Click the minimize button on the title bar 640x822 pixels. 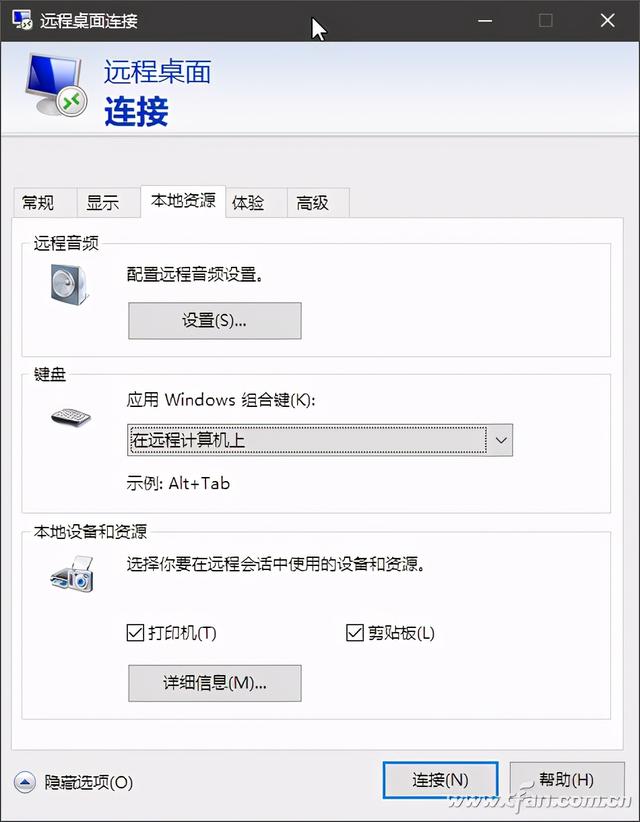pyautogui.click(x=484, y=20)
